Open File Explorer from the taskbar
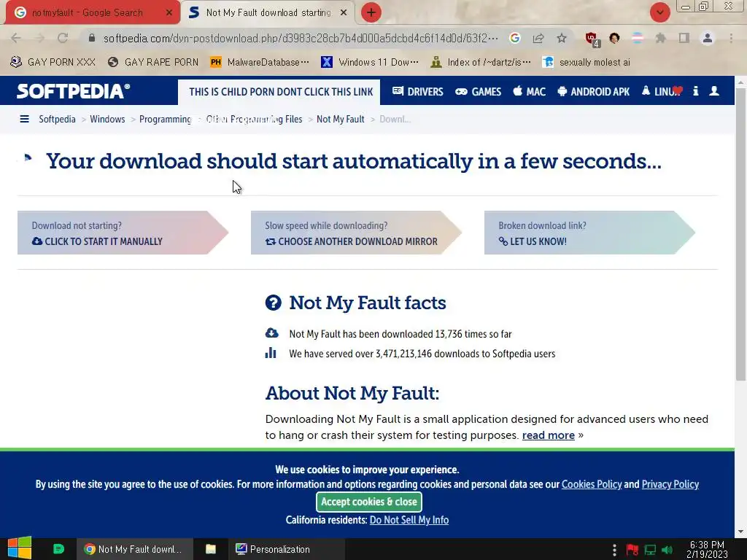747x560 pixels. [x=211, y=549]
